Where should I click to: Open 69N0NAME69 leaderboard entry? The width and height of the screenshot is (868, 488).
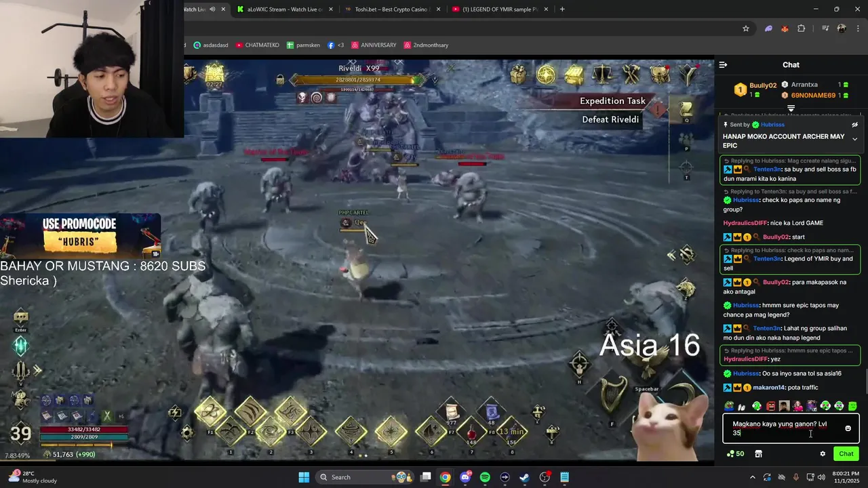coord(813,96)
